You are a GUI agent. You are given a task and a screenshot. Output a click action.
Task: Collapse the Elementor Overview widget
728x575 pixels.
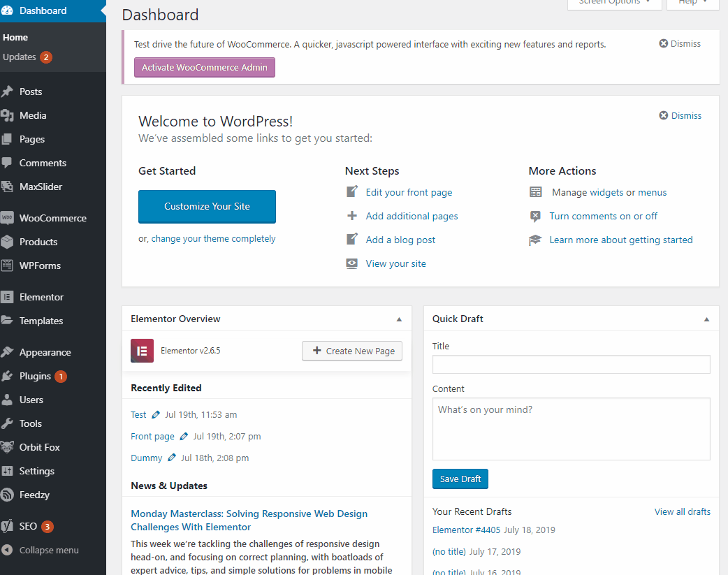click(399, 319)
